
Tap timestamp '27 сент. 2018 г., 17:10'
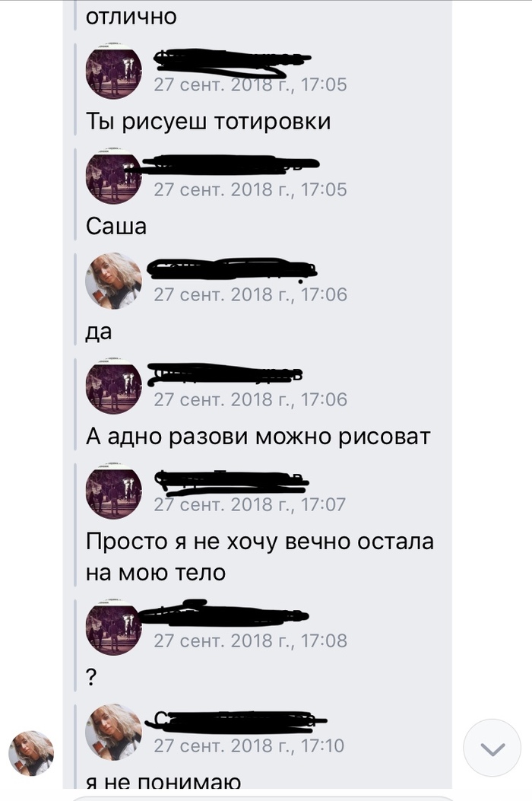[x=249, y=745]
